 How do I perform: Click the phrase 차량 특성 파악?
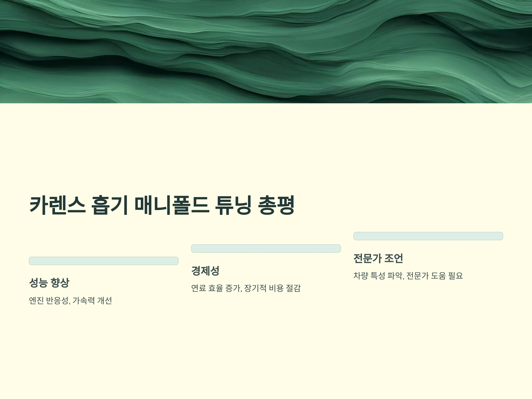[x=379, y=276]
